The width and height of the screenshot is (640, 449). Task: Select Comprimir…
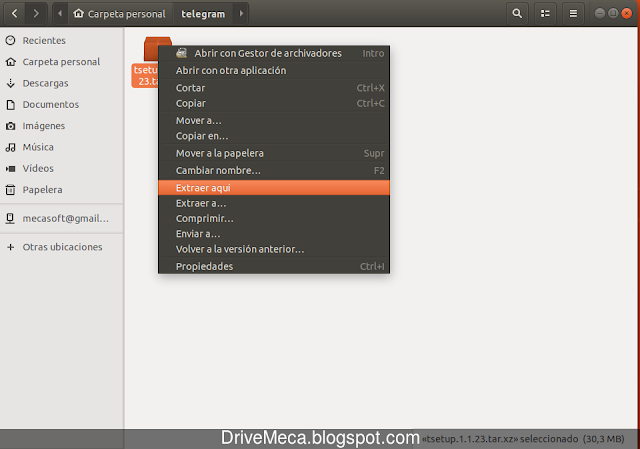coord(274,218)
